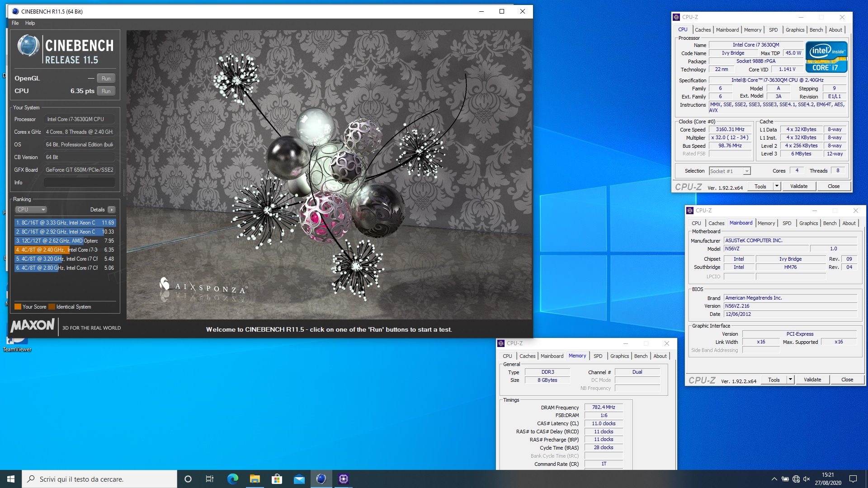Switch to CPU-Z taskbar icon

[344, 479]
